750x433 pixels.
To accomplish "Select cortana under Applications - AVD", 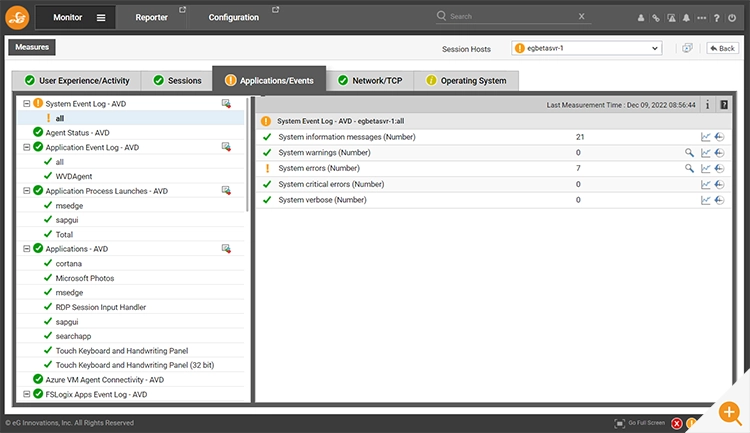I will point(68,263).
